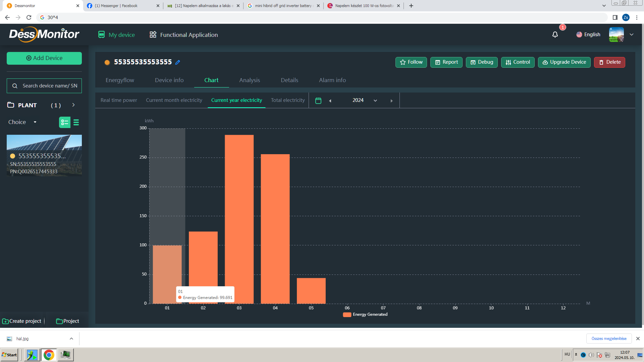Switch to card list view icon
This screenshot has width=644, height=362.
pyautogui.click(x=64, y=122)
